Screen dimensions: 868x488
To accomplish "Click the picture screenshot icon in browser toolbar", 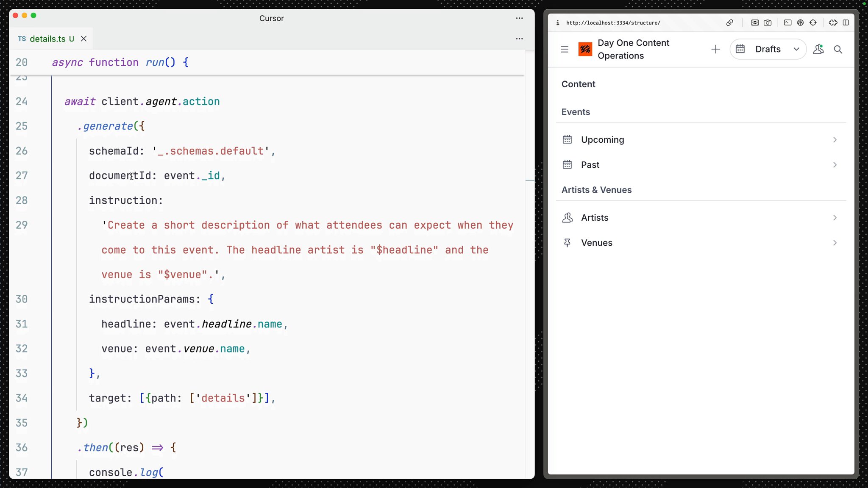I will pos(755,23).
